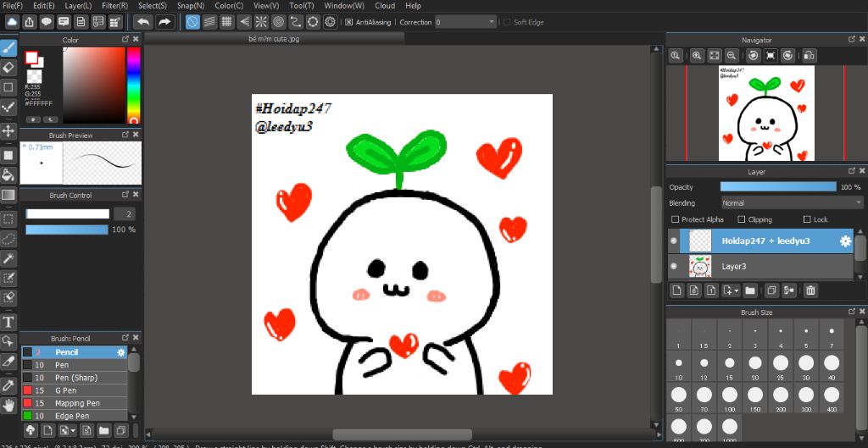The height and width of the screenshot is (448, 868).
Task: Select the Hand tool
Action: (8, 405)
